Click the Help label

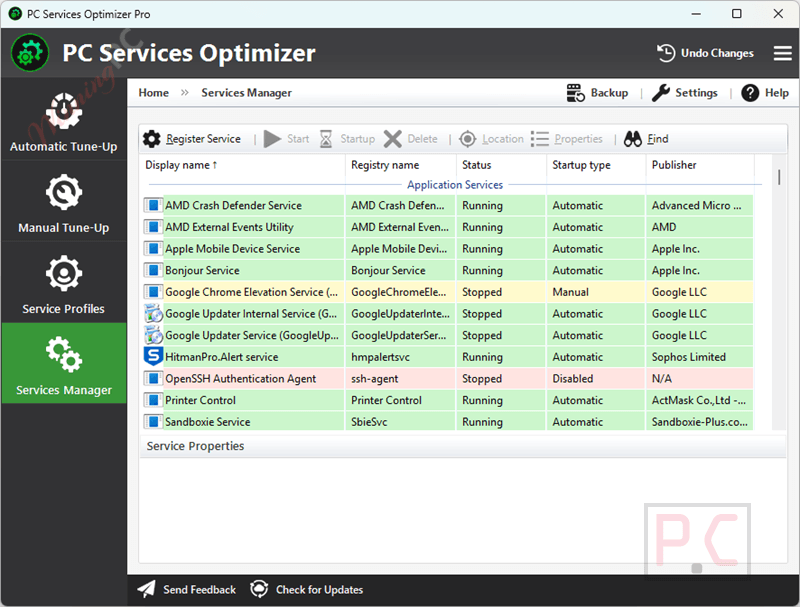click(x=777, y=93)
